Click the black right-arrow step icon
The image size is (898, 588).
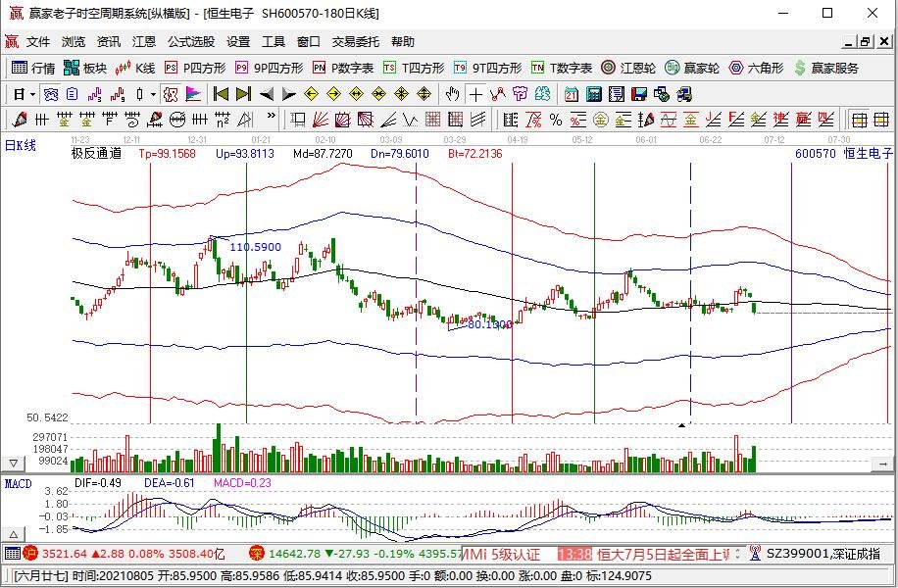click(288, 94)
